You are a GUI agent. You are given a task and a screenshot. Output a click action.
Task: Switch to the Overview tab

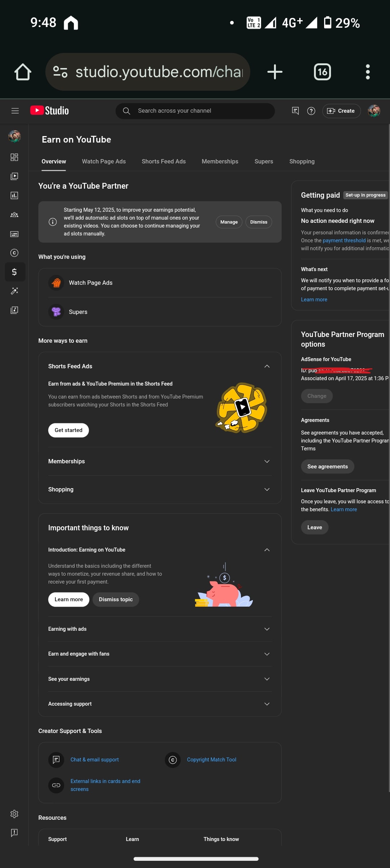54,161
